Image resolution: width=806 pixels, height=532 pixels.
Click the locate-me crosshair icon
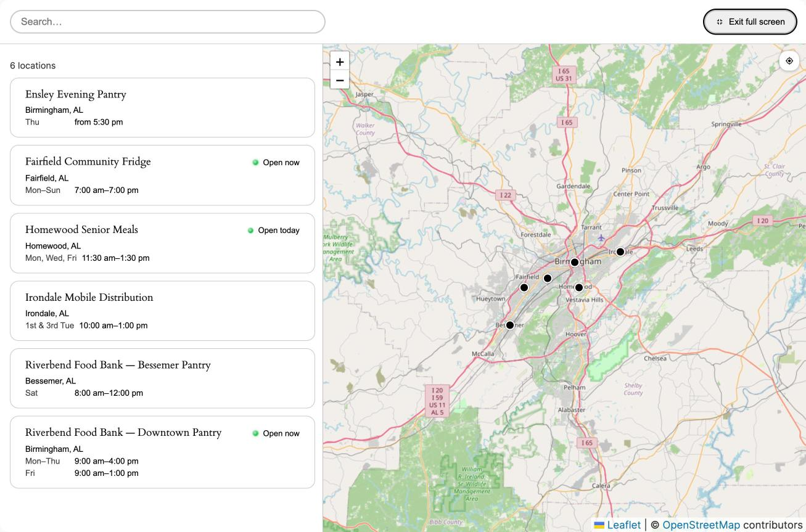789,61
